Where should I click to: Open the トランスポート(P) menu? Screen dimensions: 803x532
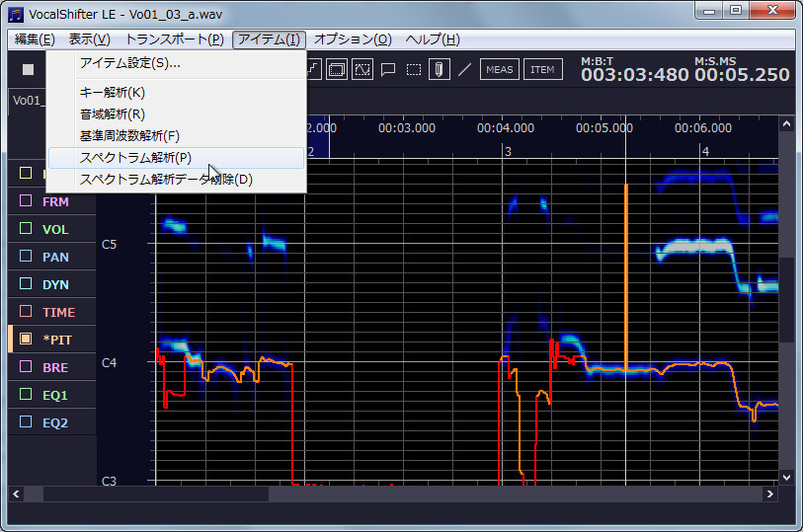point(175,39)
